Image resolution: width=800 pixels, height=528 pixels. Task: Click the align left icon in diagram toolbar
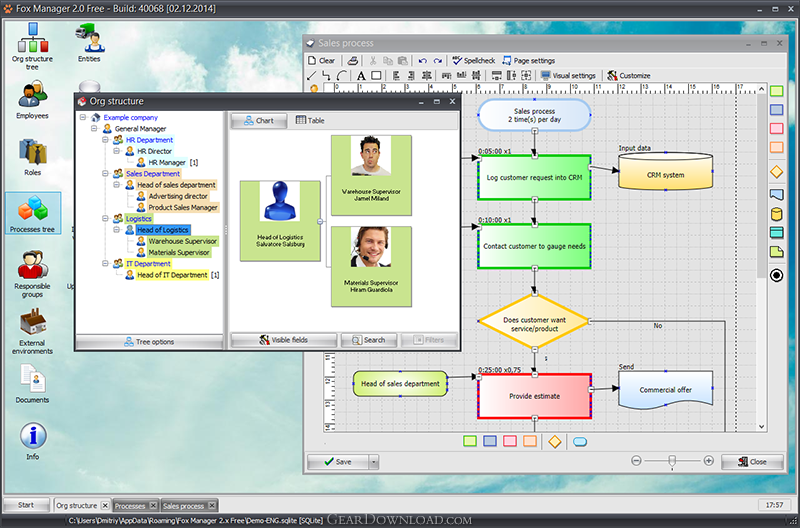click(396, 76)
